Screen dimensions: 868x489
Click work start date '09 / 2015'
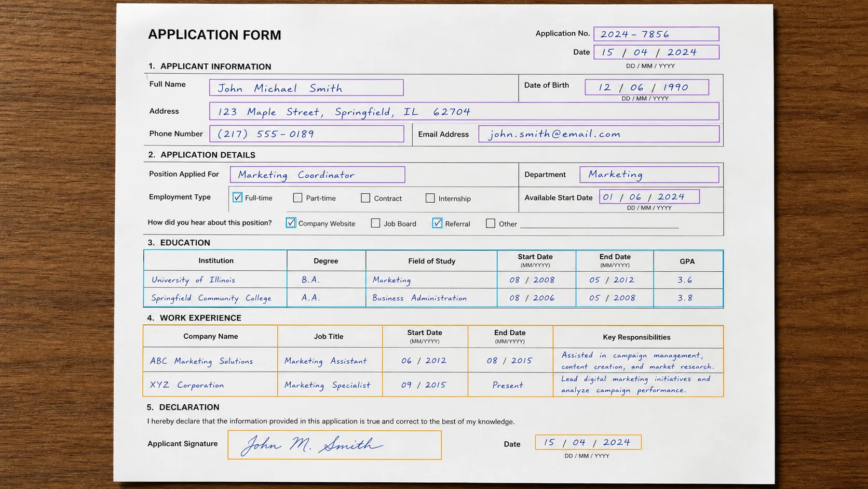coord(425,385)
